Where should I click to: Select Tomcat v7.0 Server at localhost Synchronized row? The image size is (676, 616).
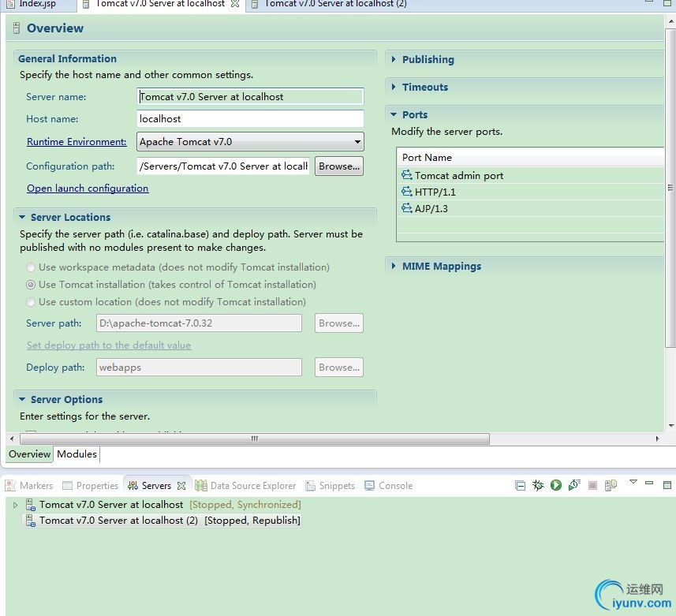pyautogui.click(x=162, y=504)
